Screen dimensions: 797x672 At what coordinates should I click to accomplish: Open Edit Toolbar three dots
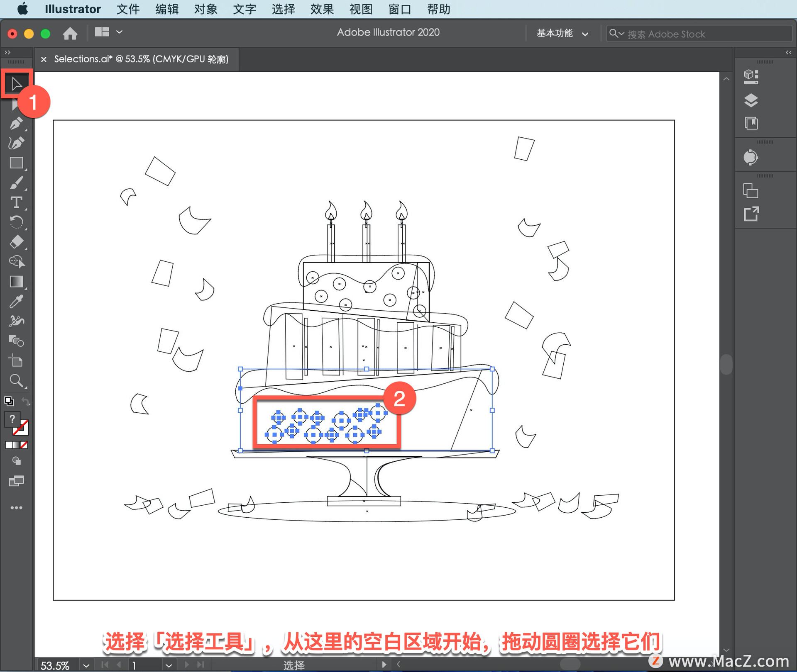pos(16,508)
